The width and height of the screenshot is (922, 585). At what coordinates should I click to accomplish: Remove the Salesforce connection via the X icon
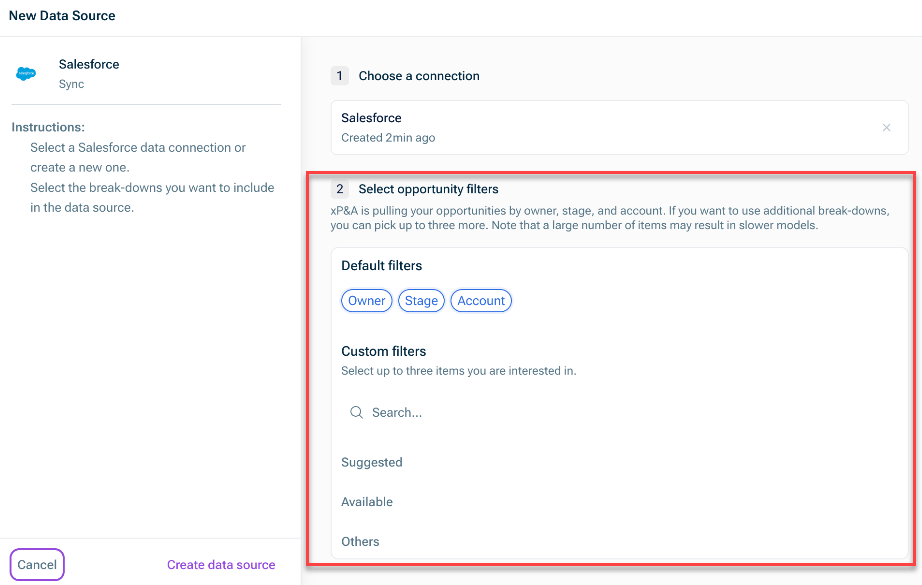886,127
